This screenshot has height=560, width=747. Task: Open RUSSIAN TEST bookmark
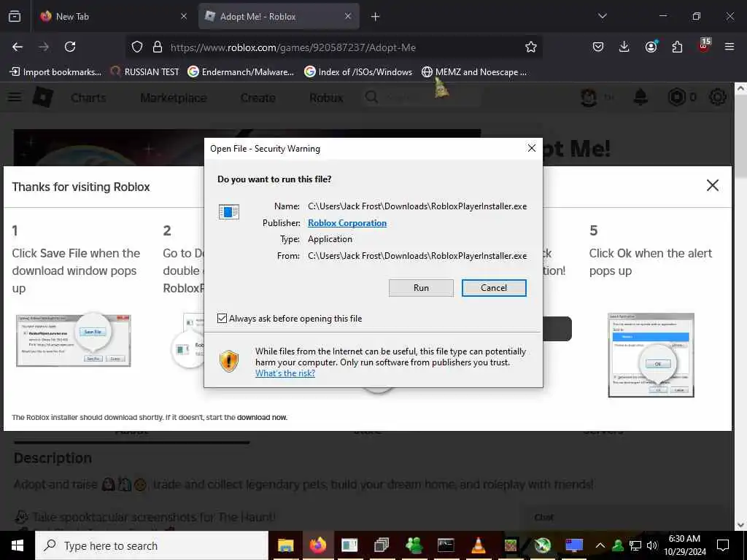[x=145, y=72]
